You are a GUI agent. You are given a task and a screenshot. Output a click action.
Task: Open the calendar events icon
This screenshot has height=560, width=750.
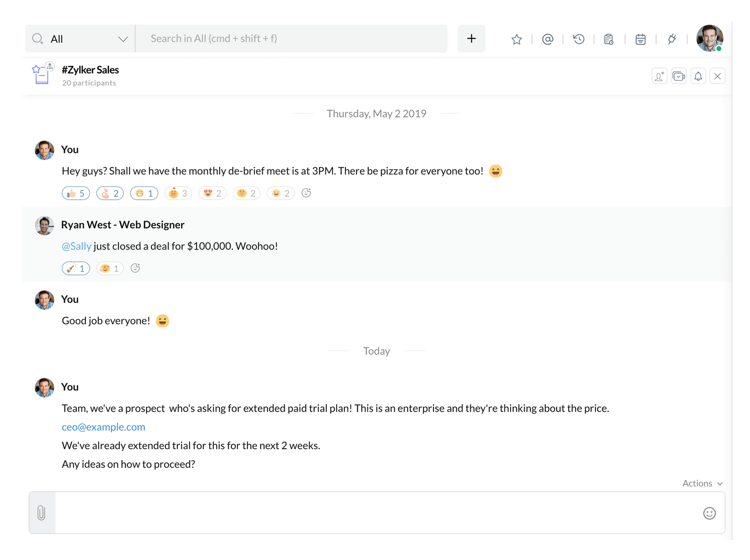point(640,39)
